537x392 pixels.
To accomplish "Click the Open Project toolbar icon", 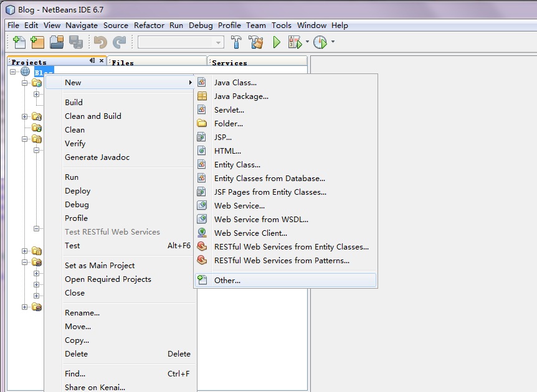I will tap(57, 42).
